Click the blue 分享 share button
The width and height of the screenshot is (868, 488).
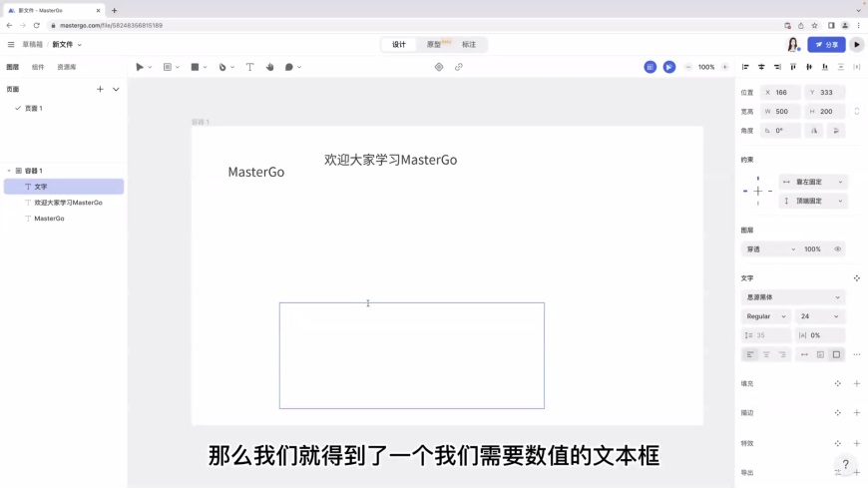point(826,44)
